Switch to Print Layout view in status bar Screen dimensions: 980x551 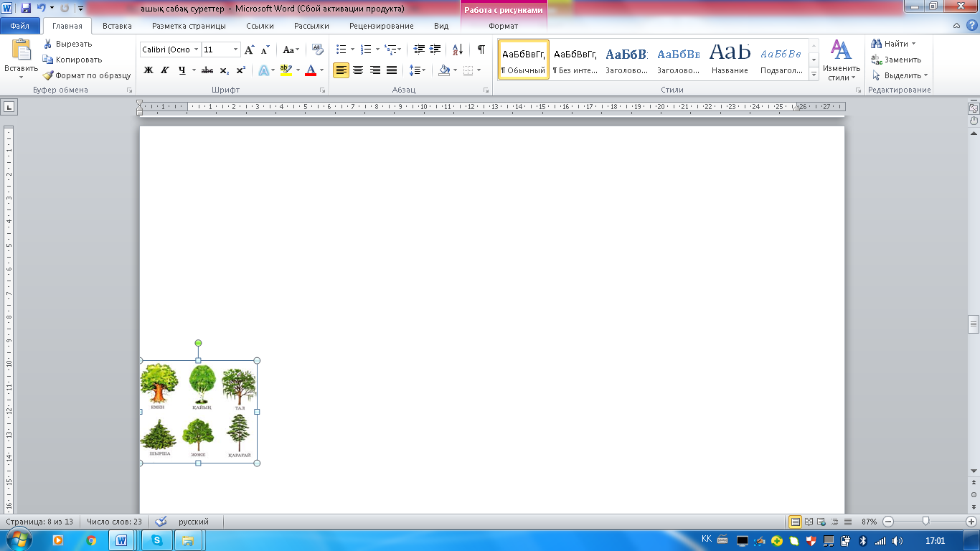click(795, 522)
